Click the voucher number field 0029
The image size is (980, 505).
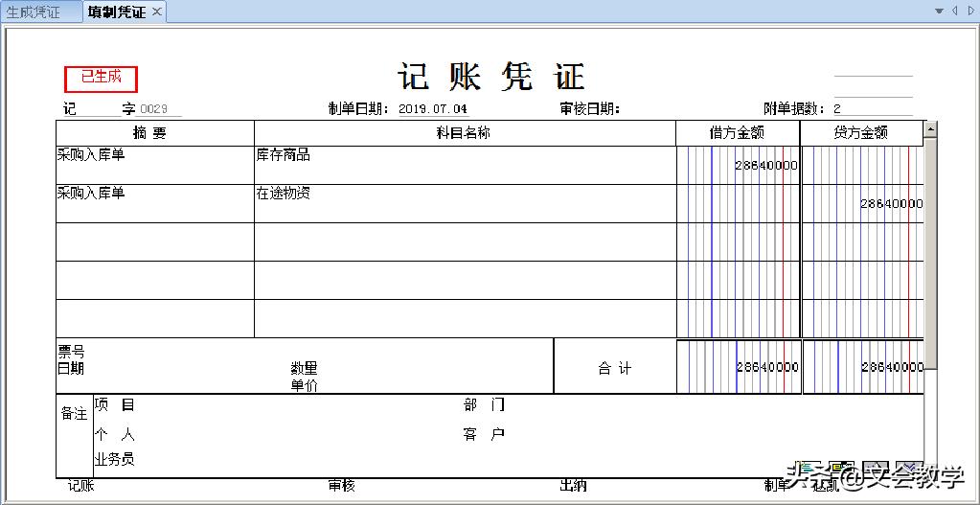pyautogui.click(x=159, y=109)
